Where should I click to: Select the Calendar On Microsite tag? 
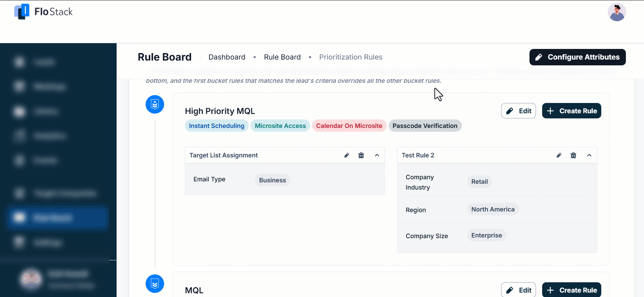[349, 126]
